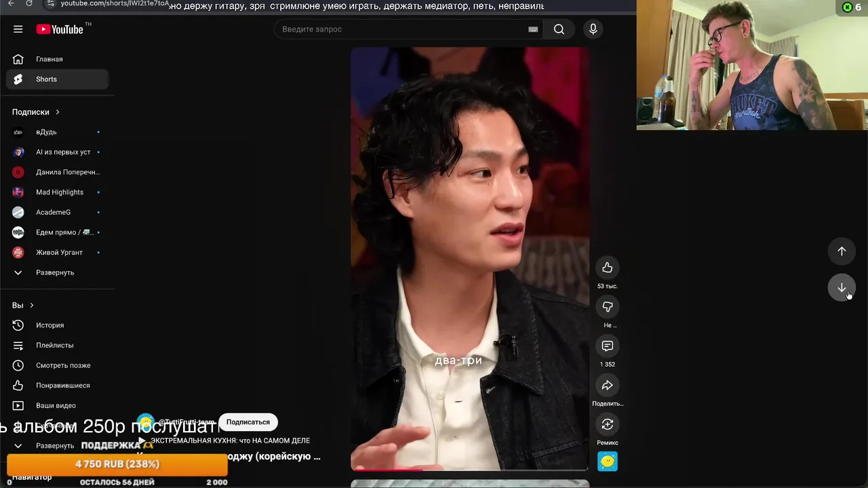Open Смотреть позже watch later list
This screenshot has width=868, height=488.
pyautogui.click(x=58, y=365)
